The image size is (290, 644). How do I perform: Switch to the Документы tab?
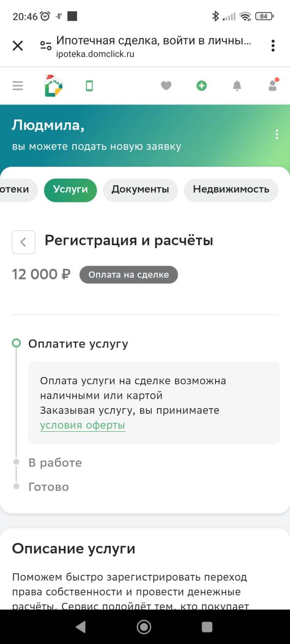tap(140, 190)
